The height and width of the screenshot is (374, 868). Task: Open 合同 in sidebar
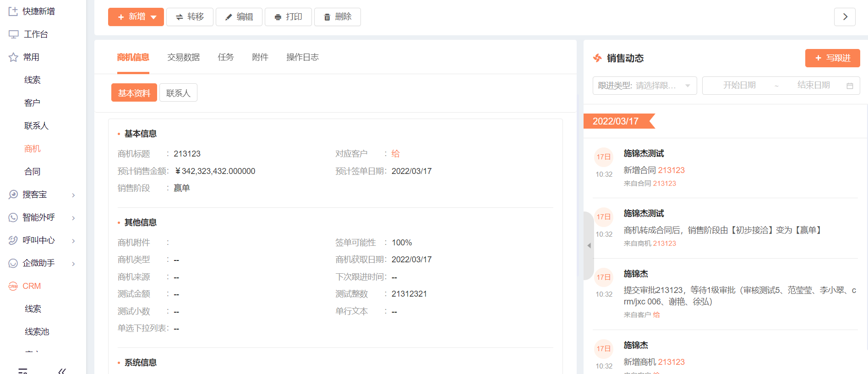(x=33, y=172)
